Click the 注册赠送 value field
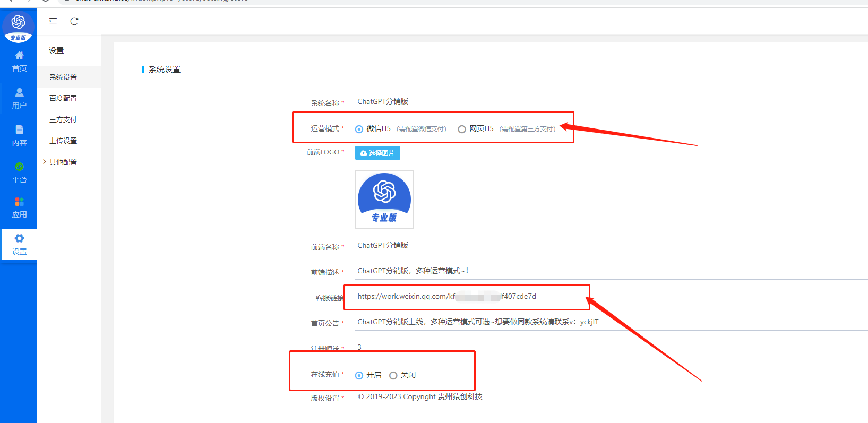Image resolution: width=868 pixels, height=423 pixels. pyautogui.click(x=611, y=348)
